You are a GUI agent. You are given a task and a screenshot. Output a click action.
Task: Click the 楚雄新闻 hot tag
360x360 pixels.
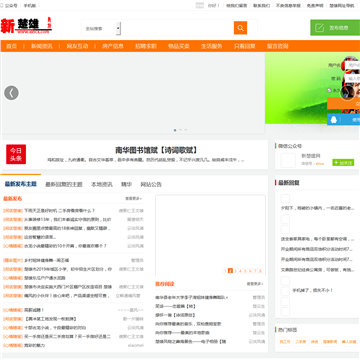[x=330, y=342]
